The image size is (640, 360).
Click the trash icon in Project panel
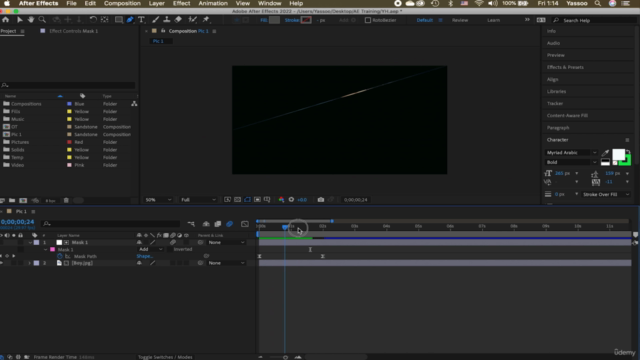(x=66, y=200)
